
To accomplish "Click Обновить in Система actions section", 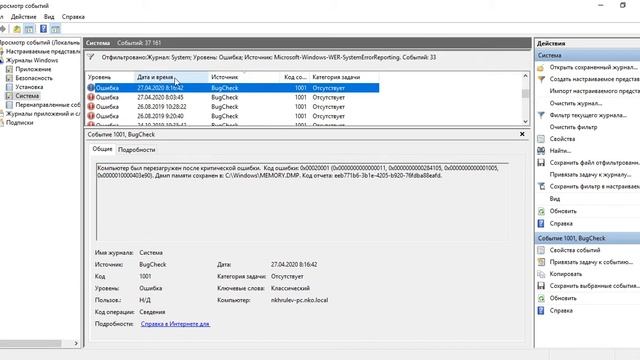I will click(563, 211).
